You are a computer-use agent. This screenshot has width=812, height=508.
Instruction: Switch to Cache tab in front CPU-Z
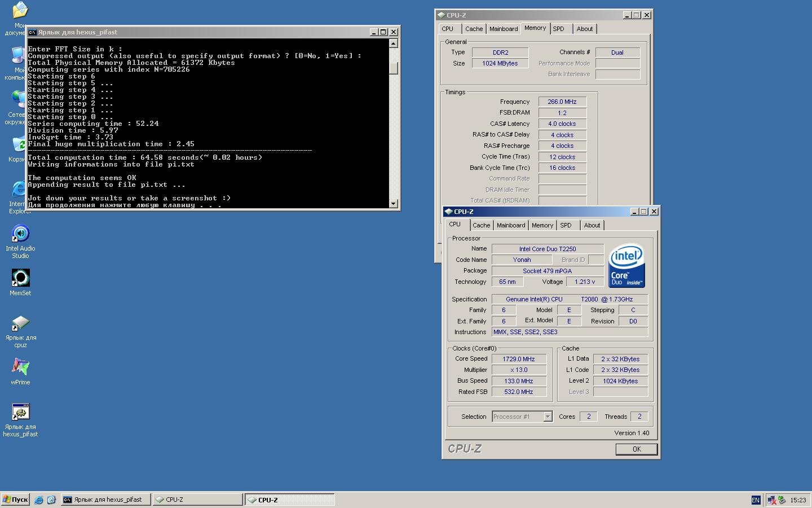point(481,225)
